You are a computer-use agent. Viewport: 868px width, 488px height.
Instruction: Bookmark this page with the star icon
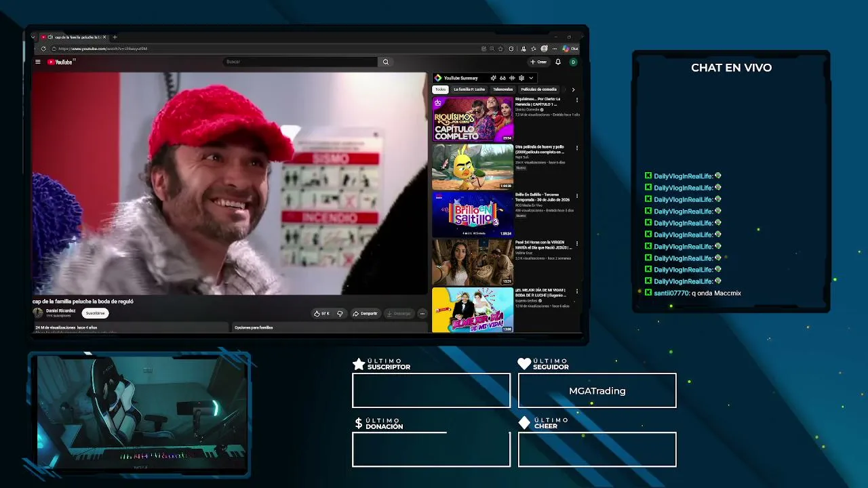click(x=500, y=49)
